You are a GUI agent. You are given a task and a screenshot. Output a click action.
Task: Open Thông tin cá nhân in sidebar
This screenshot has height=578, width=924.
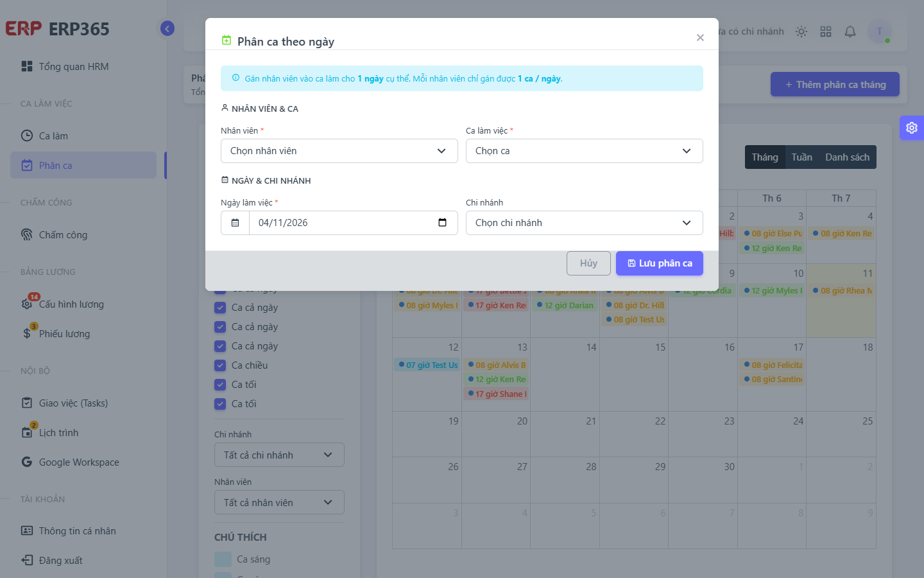coord(83,530)
